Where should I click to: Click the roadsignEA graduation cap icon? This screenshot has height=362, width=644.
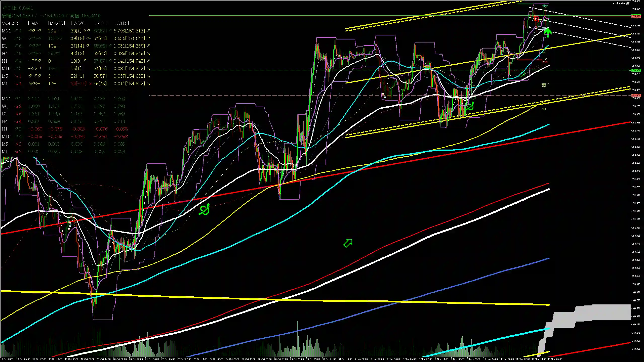click(628, 3)
